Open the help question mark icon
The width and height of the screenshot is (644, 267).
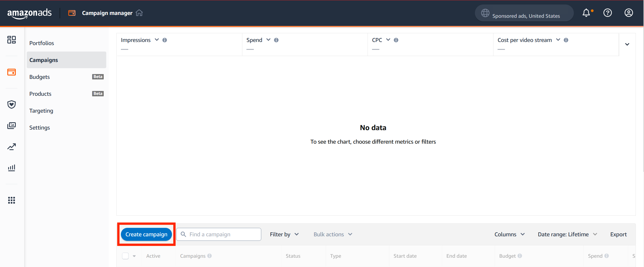coord(607,13)
